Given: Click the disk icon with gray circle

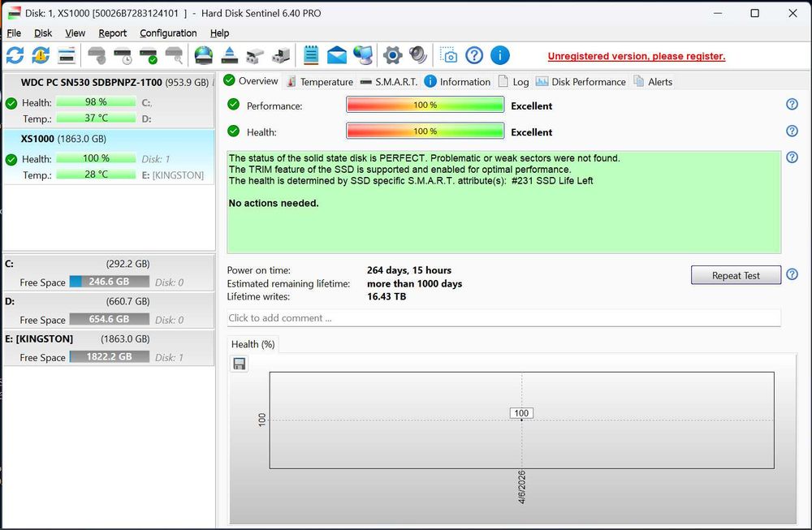Looking at the screenshot, I should coord(97,55).
